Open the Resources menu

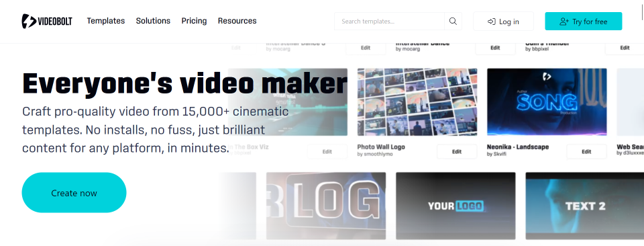click(x=237, y=21)
